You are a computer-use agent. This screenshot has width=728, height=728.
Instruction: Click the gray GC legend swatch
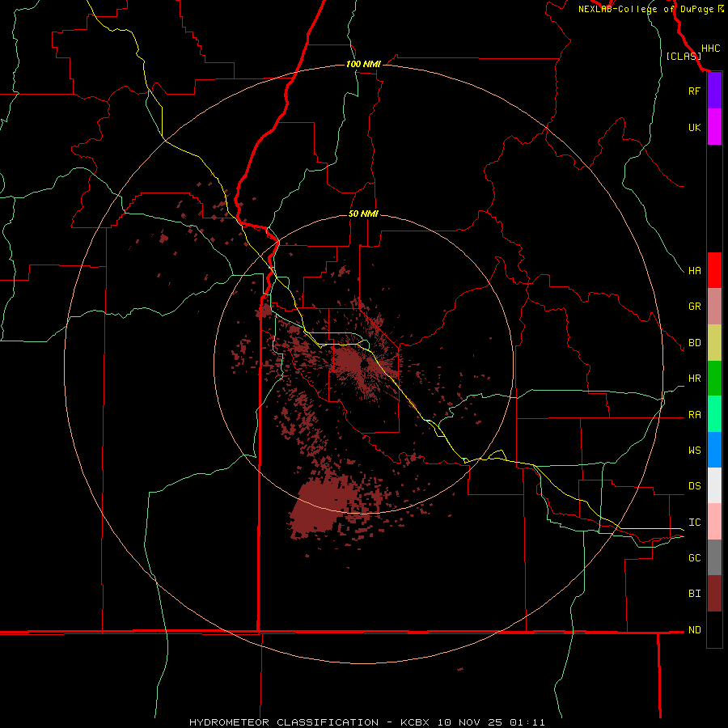pos(714,557)
